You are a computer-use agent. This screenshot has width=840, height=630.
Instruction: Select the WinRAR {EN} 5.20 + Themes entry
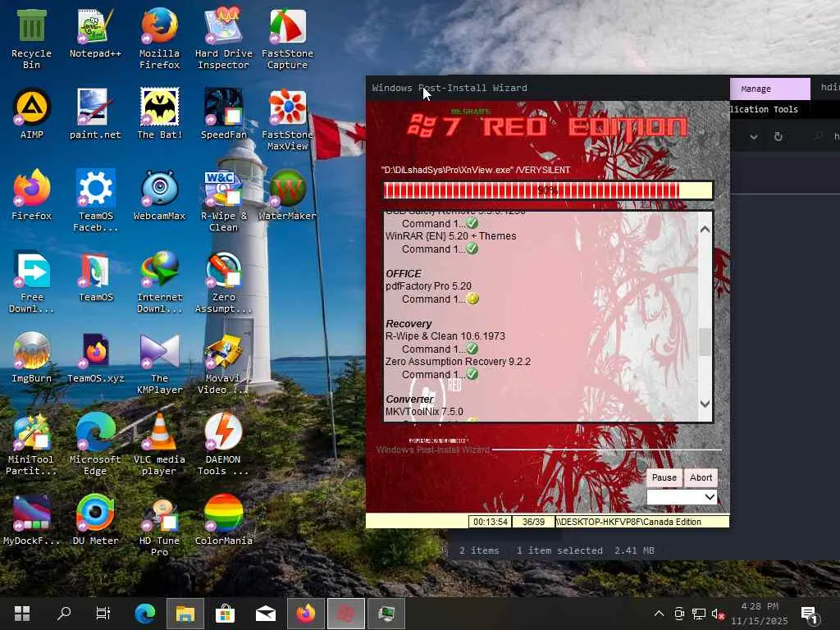(450, 236)
